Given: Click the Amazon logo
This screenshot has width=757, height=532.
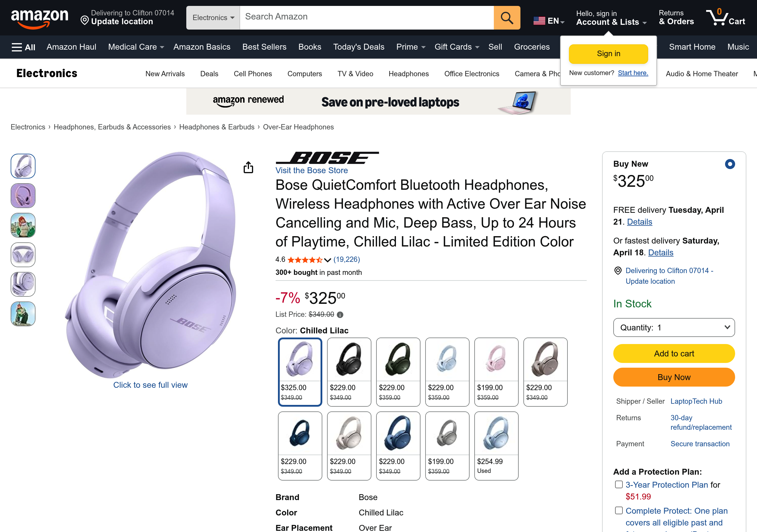Looking at the screenshot, I should pyautogui.click(x=40, y=17).
